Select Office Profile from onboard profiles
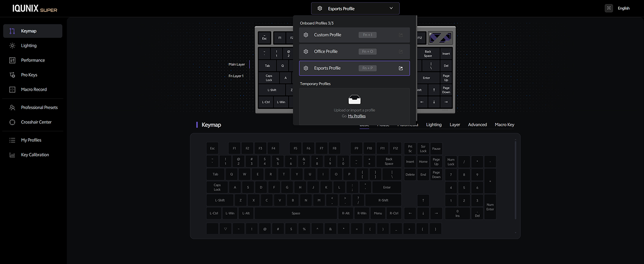Image resolution: width=644 pixels, height=264 pixels. (355, 51)
